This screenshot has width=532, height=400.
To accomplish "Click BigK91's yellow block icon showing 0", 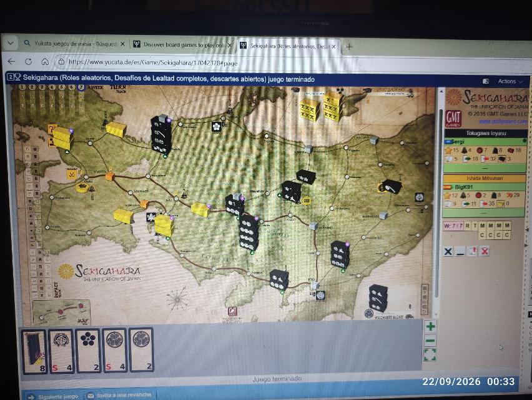I will 500,204.
